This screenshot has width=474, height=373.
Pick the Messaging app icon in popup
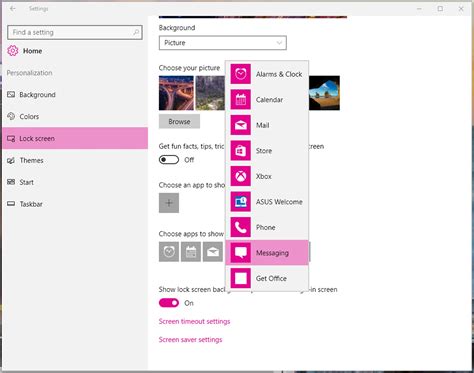click(x=240, y=253)
